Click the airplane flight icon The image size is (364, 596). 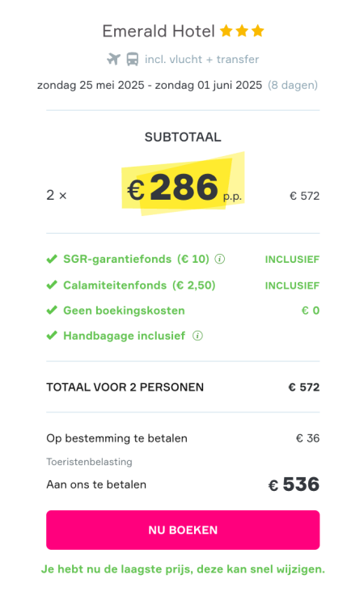click(x=113, y=59)
